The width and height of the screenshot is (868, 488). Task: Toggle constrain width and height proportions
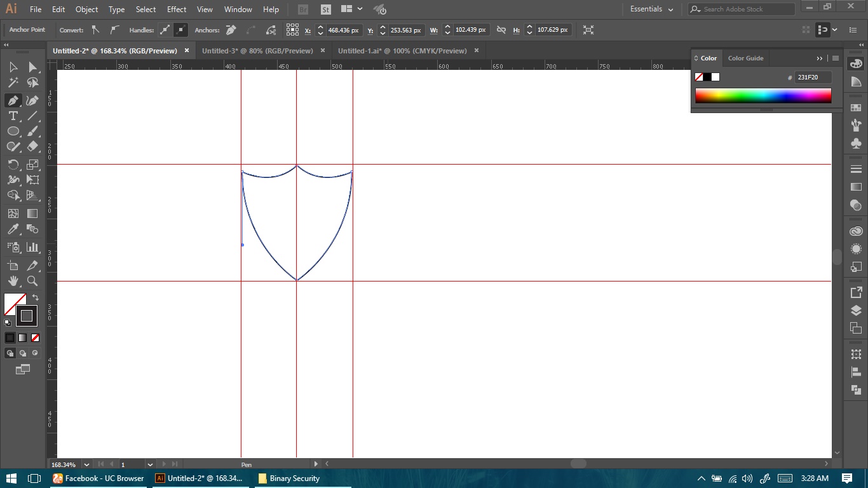click(x=501, y=30)
